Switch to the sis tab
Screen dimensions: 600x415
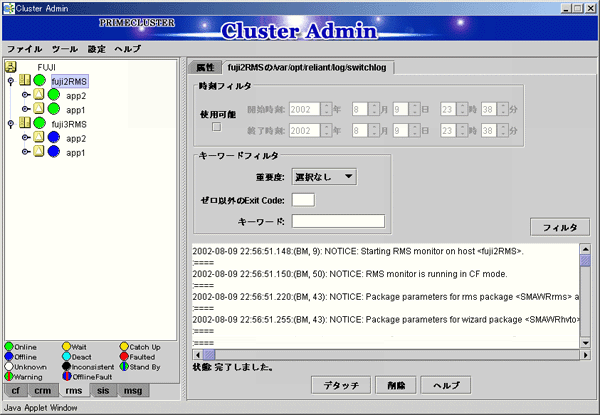[103, 391]
